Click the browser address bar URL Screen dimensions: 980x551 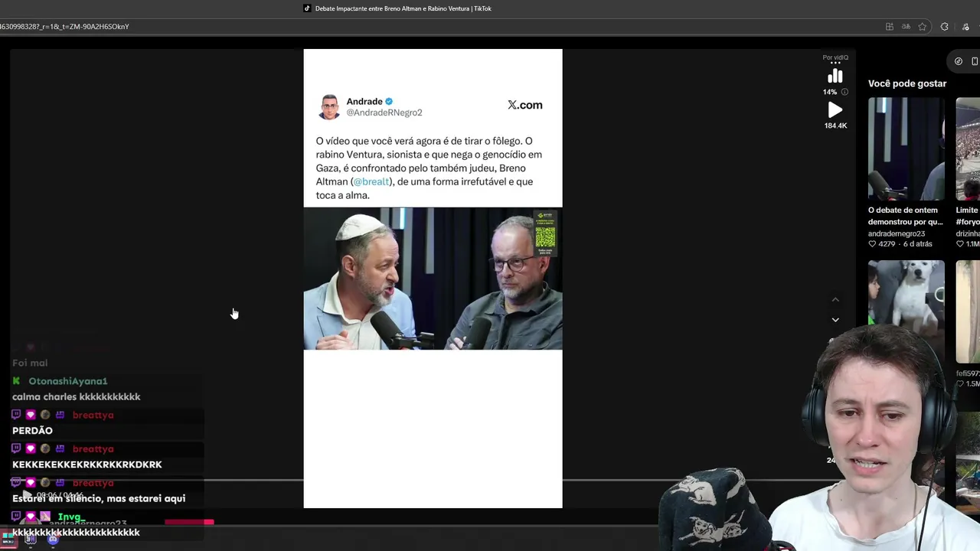pyautogui.click(x=64, y=27)
